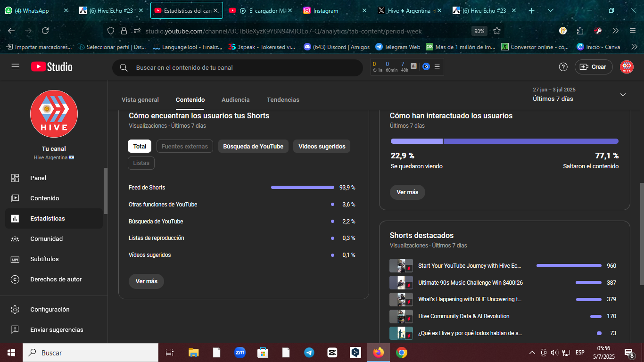Bookmark this page with star icon
644x362 pixels.
click(x=497, y=31)
